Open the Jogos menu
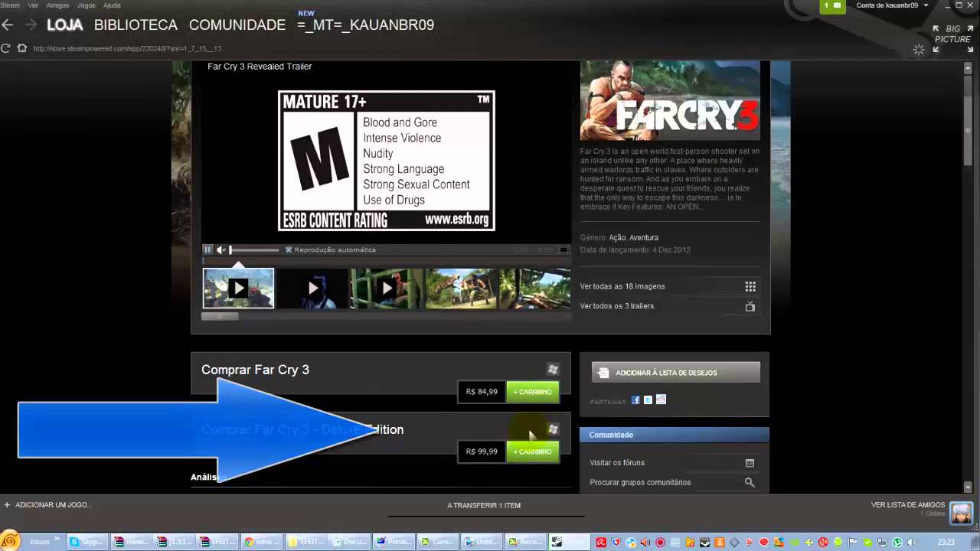980x551 pixels. pos(86,5)
